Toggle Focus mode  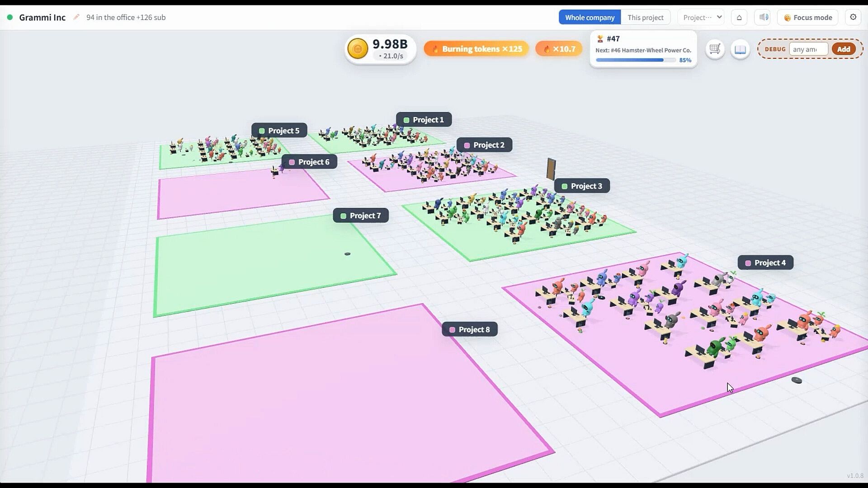point(808,17)
